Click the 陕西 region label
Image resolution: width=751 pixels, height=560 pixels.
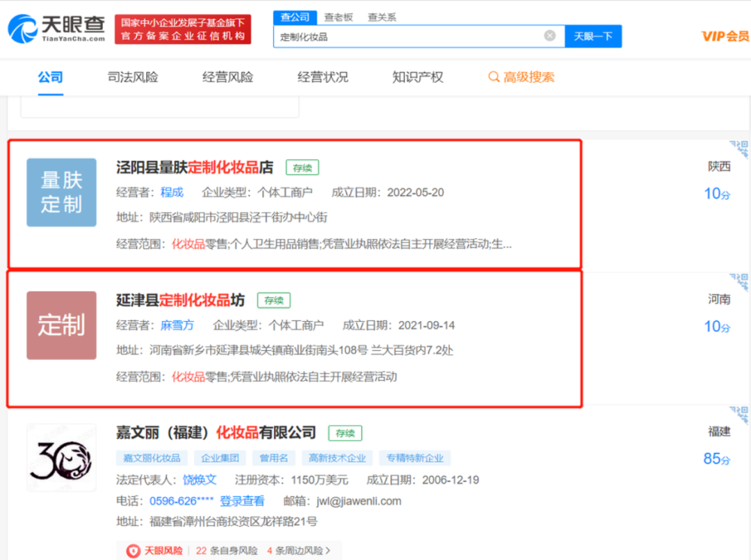[x=719, y=167]
